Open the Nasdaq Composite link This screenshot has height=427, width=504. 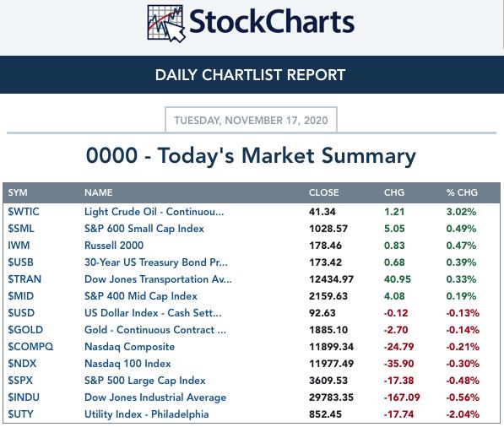tap(129, 347)
